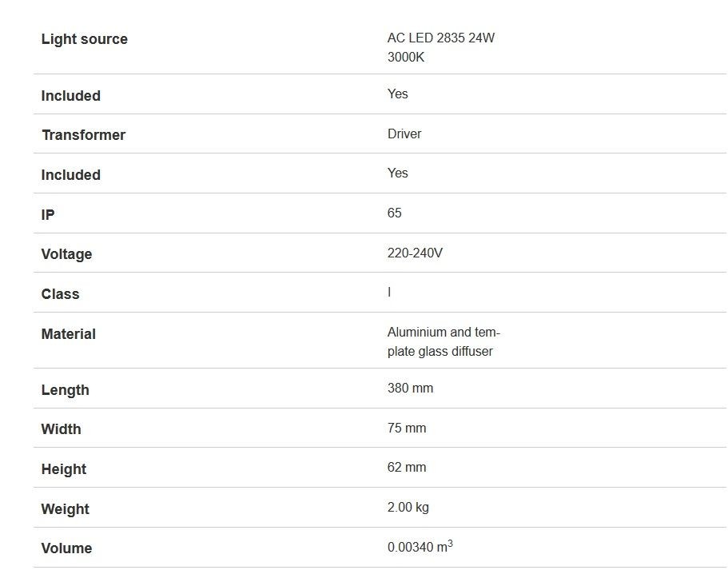Click the Transformer row label
The image size is (728, 570).
(x=84, y=135)
